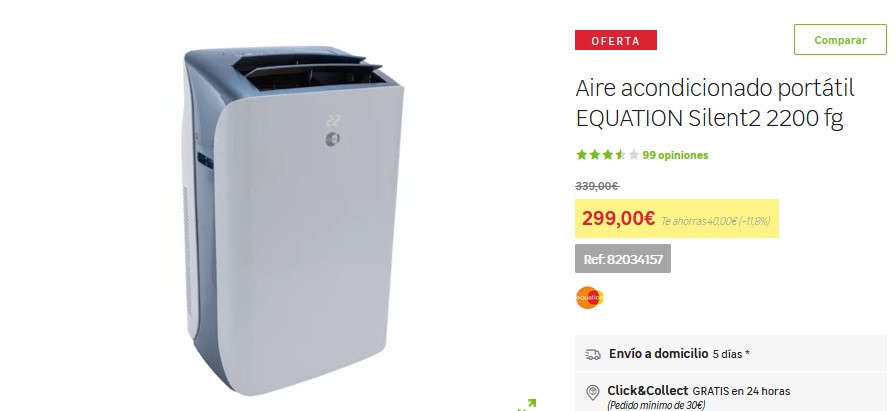Click the 299,00€ offer price

coord(618,218)
